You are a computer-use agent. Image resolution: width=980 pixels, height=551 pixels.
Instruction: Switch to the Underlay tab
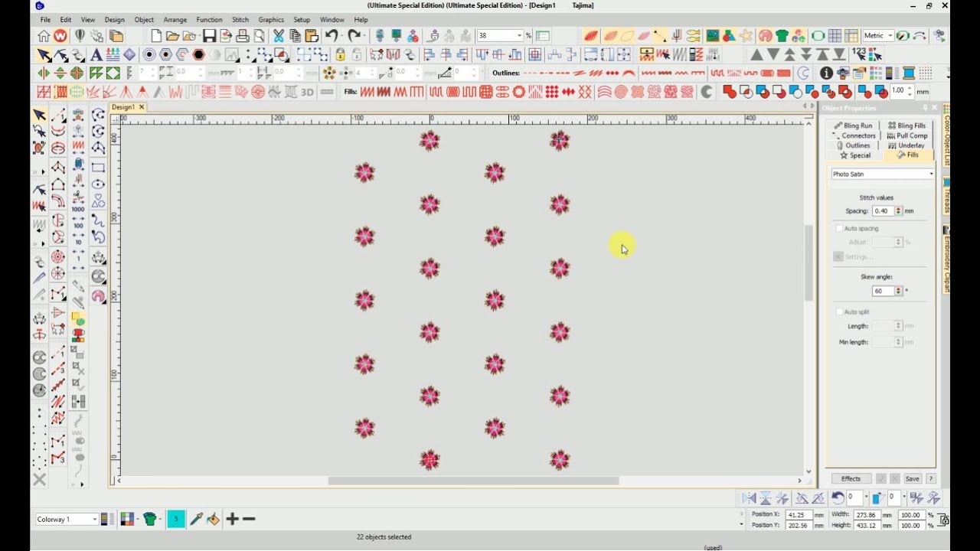pyautogui.click(x=906, y=145)
